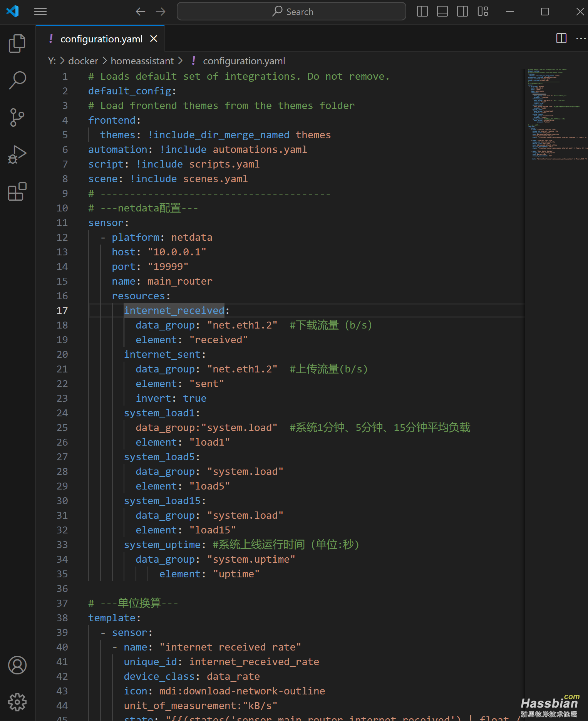Click device_class data_rate value
588x721 pixels.
click(233, 677)
